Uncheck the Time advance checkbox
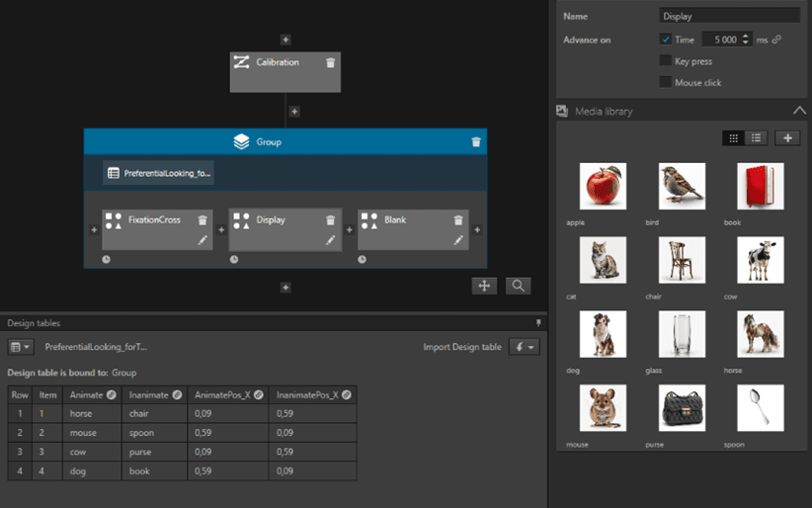 tap(666, 40)
